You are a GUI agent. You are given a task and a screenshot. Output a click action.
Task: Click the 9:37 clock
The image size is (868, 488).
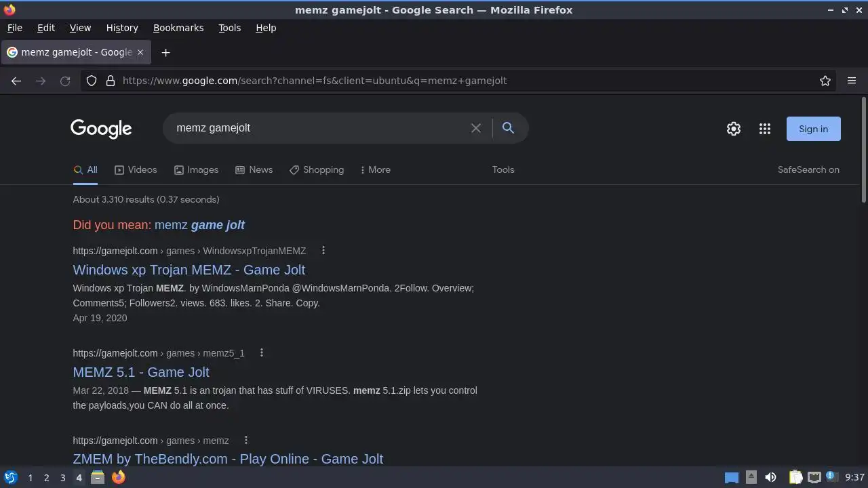(x=854, y=478)
